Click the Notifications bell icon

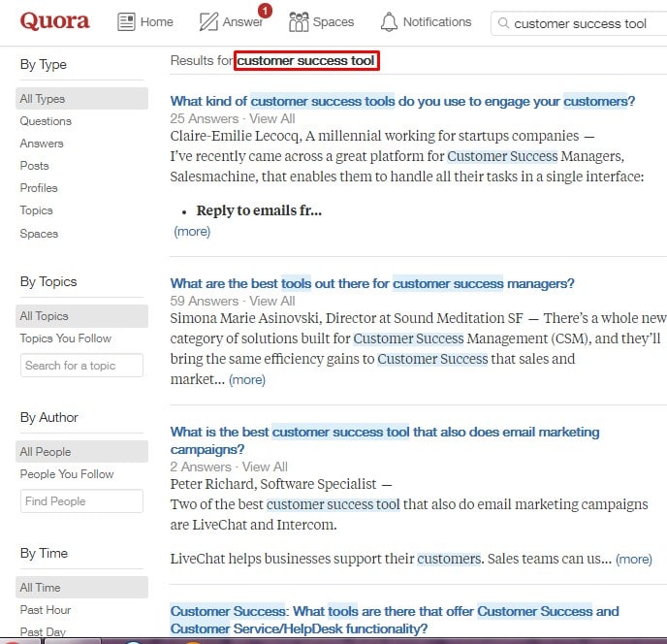[389, 21]
